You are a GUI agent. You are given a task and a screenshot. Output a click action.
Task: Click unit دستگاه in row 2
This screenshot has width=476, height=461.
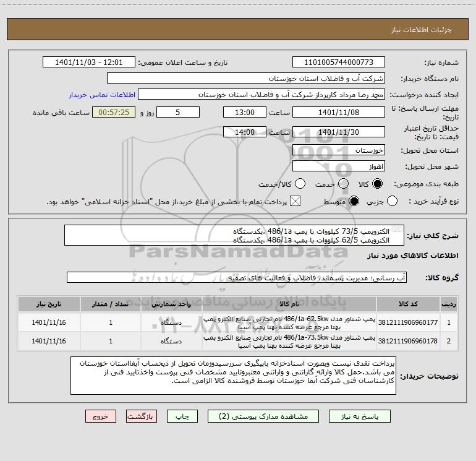coord(171,342)
